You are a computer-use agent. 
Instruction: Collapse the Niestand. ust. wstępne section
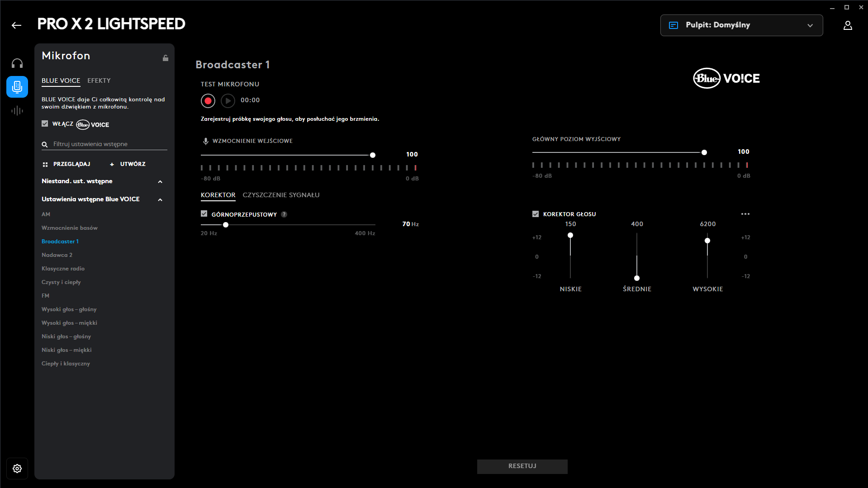[160, 182]
